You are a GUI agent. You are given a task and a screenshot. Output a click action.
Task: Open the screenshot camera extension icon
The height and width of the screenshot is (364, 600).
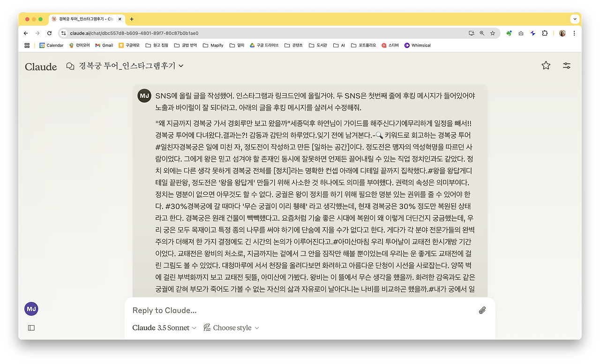point(521,33)
